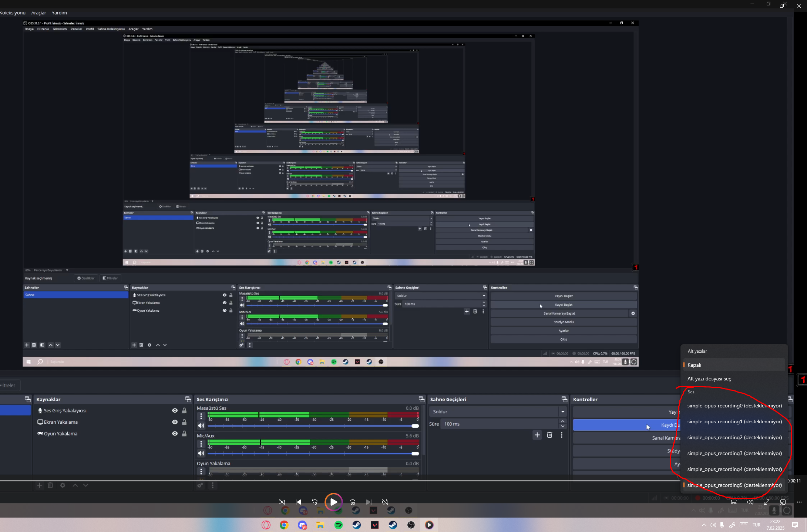807x532 pixels.
Task: Toggle visibility of Ekran Yakalama in large Kaynaklar
Action: coord(175,422)
